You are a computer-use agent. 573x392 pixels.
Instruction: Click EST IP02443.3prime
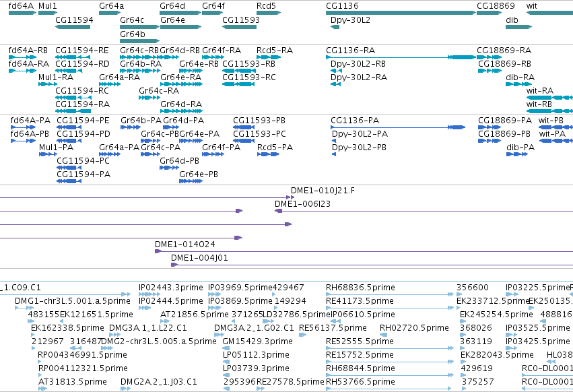170,288
